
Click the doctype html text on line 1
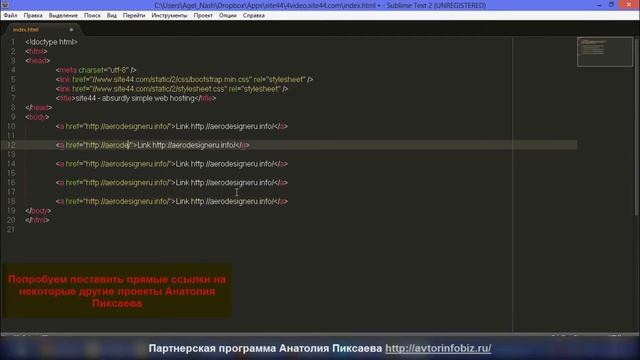tap(51, 42)
